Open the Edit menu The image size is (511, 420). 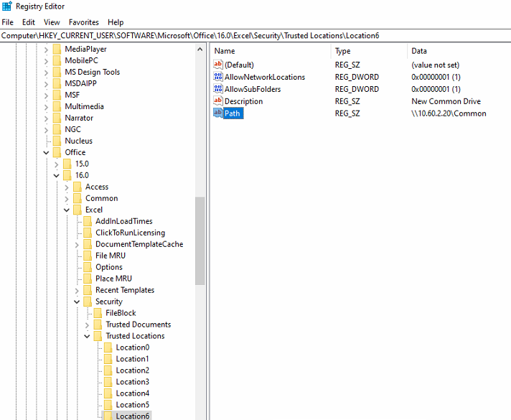tap(29, 22)
